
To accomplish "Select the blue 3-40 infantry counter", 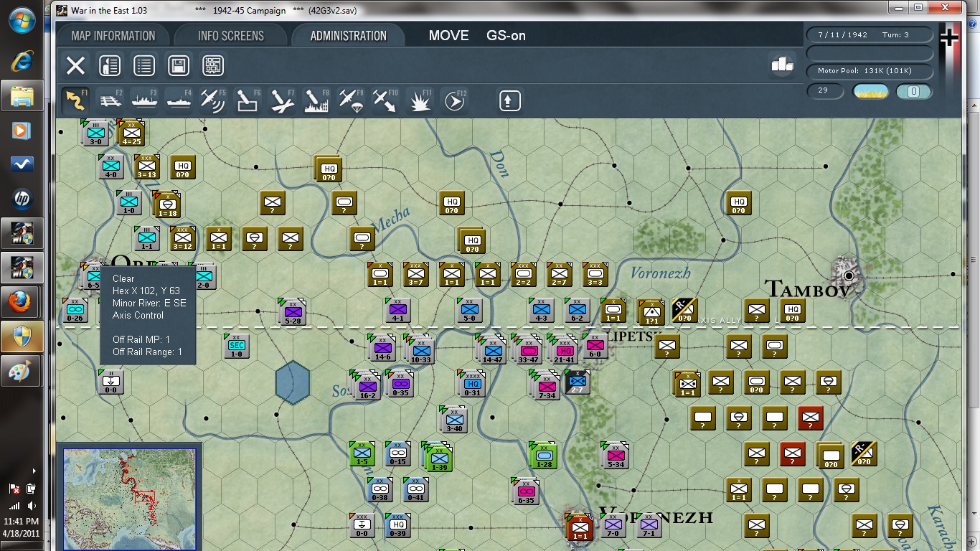I will (x=454, y=419).
